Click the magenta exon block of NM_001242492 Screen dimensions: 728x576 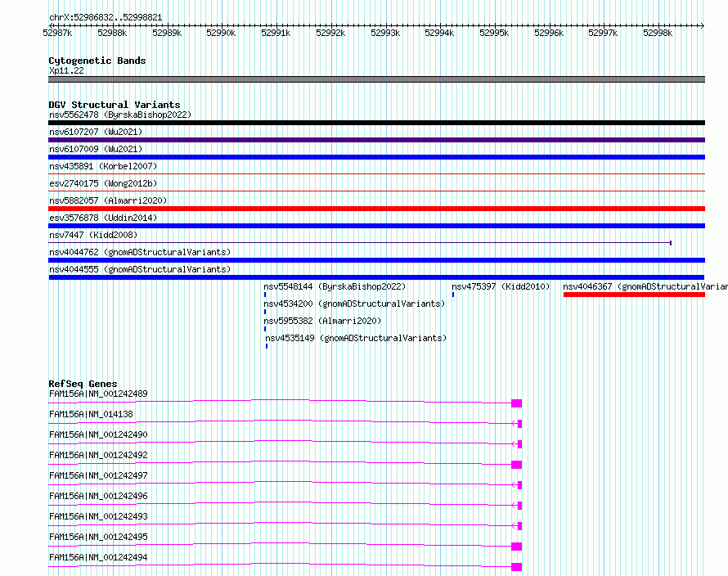pos(517,465)
